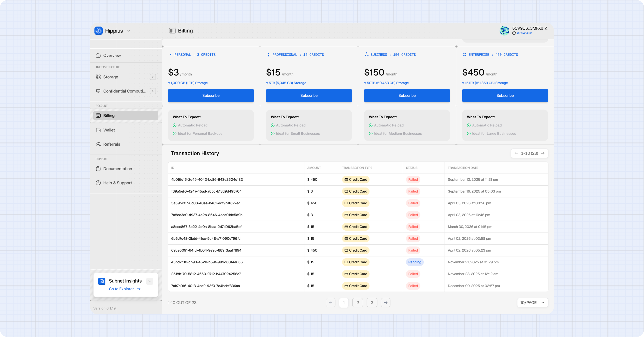Open the Hippius workspace dropdown chevron

(129, 31)
